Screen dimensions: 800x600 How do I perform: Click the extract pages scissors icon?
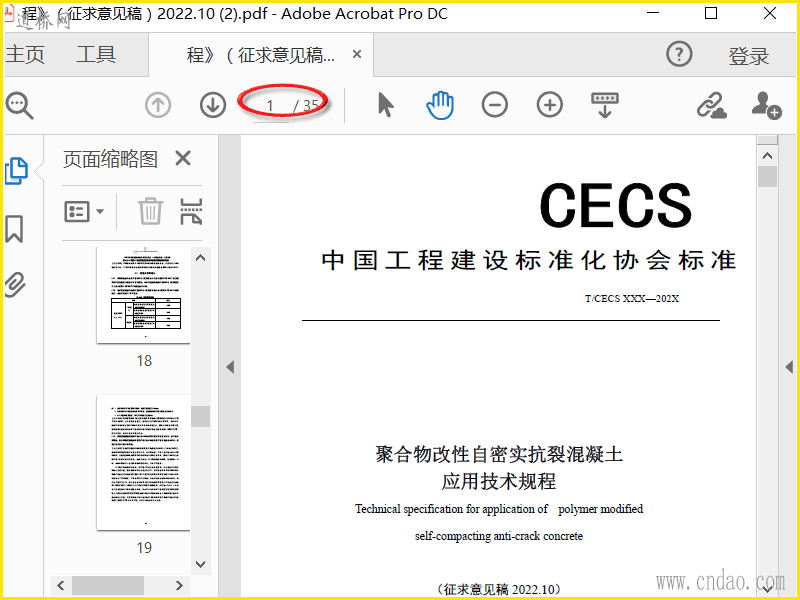pyautogui.click(x=191, y=211)
